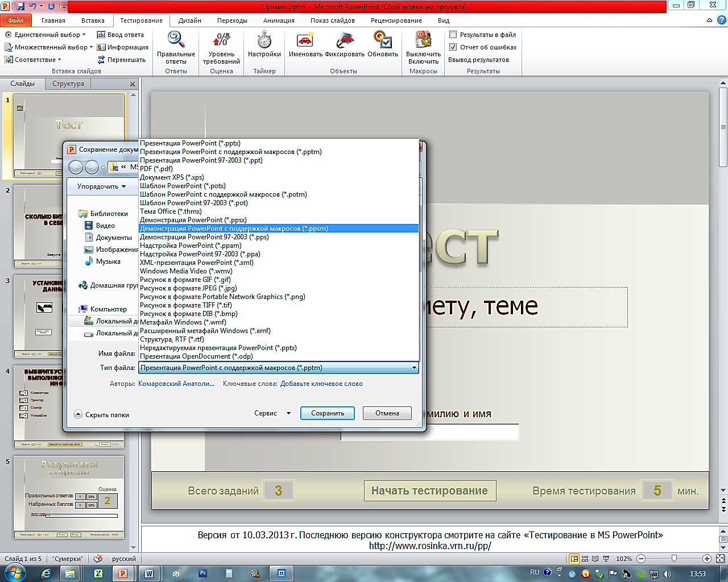Open Множественный выбор dropdown
Viewport: 728px width, 582px height.
[x=48, y=47]
